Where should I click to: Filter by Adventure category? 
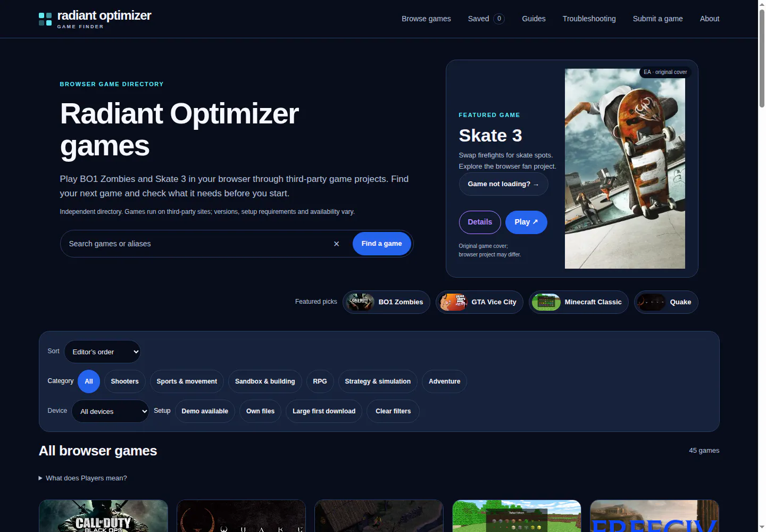click(445, 381)
